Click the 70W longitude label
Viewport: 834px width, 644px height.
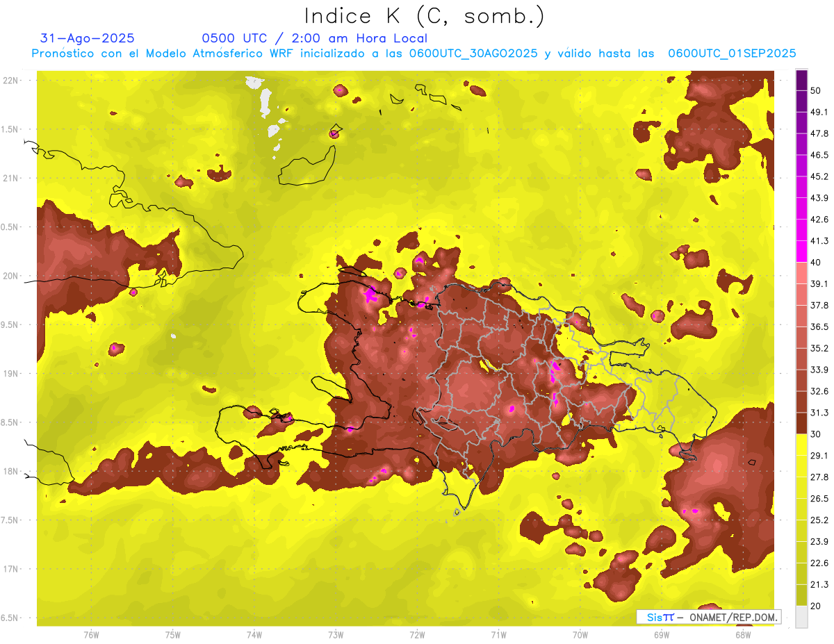[580, 635]
